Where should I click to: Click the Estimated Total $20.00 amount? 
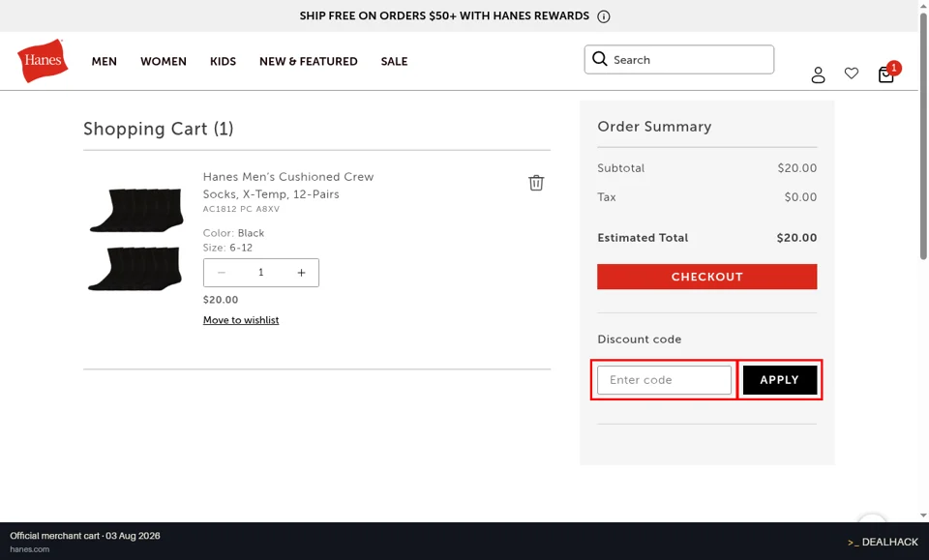click(796, 238)
